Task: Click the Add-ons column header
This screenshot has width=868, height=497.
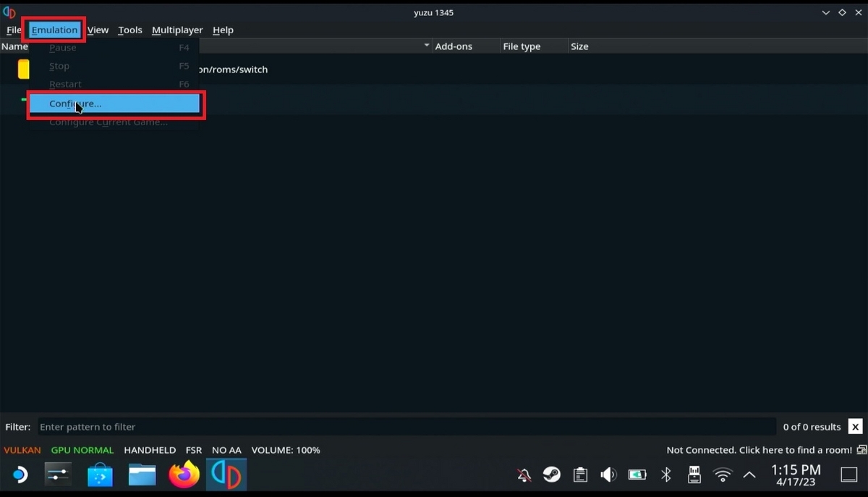Action: pos(467,46)
